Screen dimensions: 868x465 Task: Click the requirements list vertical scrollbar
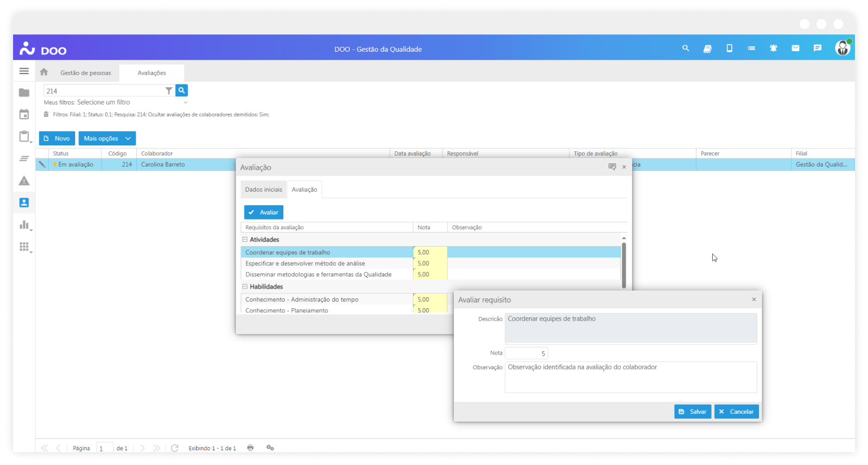coord(624,265)
